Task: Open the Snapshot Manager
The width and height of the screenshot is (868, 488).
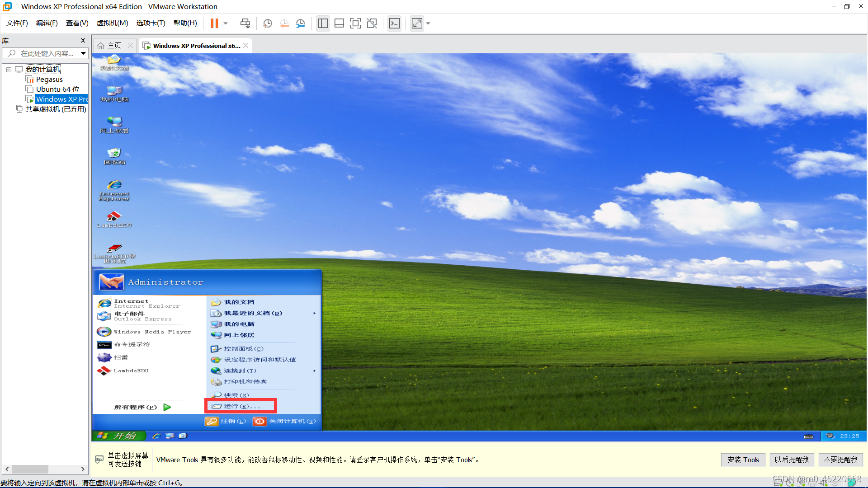Action: (300, 23)
